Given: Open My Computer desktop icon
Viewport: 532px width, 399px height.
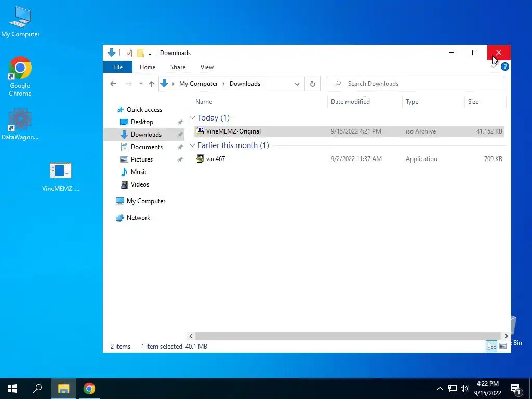Looking at the screenshot, I should point(20,22).
